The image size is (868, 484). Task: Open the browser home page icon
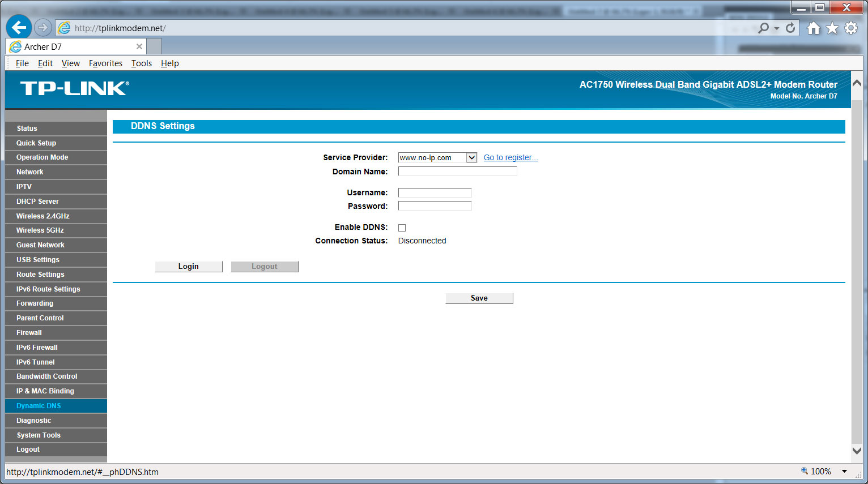814,28
